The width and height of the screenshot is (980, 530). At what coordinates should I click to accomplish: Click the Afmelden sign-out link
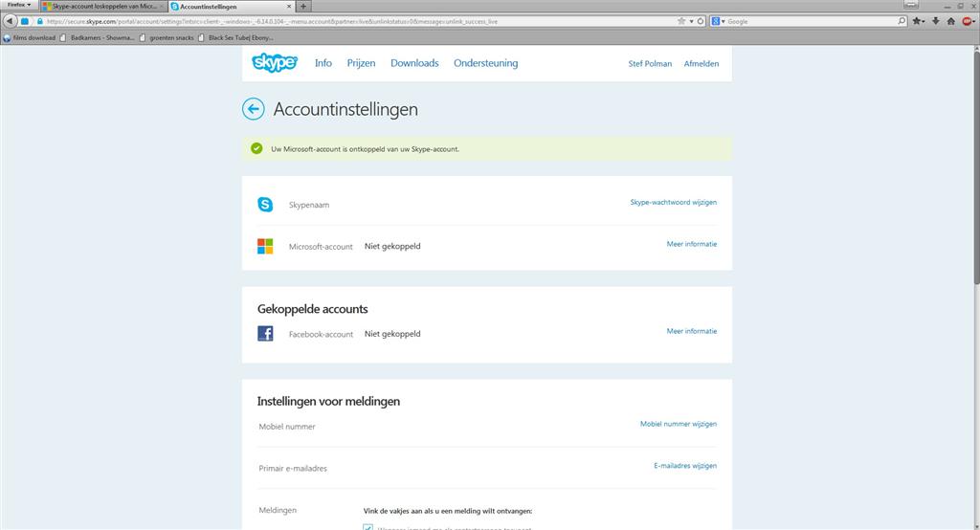pyautogui.click(x=702, y=64)
